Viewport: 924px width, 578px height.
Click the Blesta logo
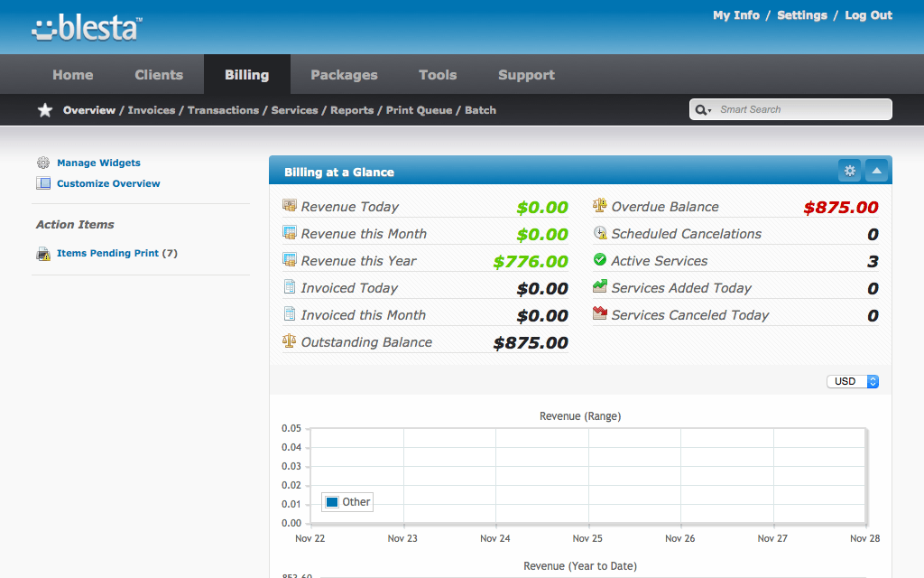pos(87,28)
